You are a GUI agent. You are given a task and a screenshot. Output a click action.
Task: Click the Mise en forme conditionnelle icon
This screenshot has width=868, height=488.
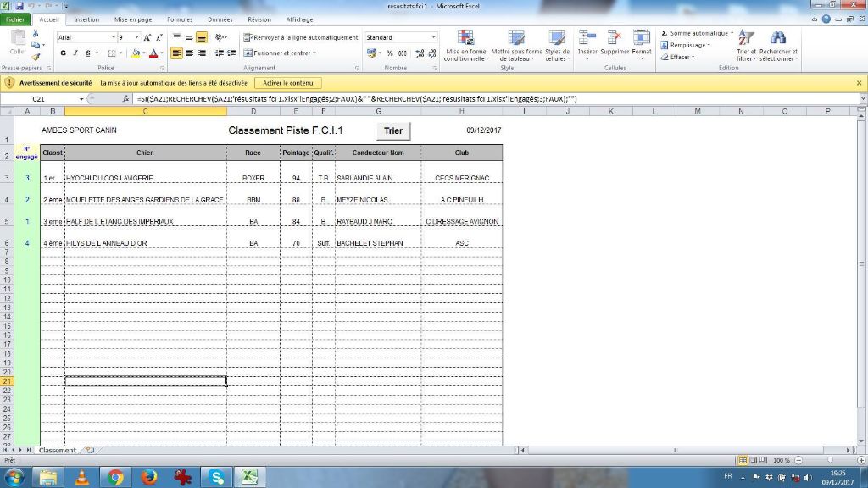(465, 39)
